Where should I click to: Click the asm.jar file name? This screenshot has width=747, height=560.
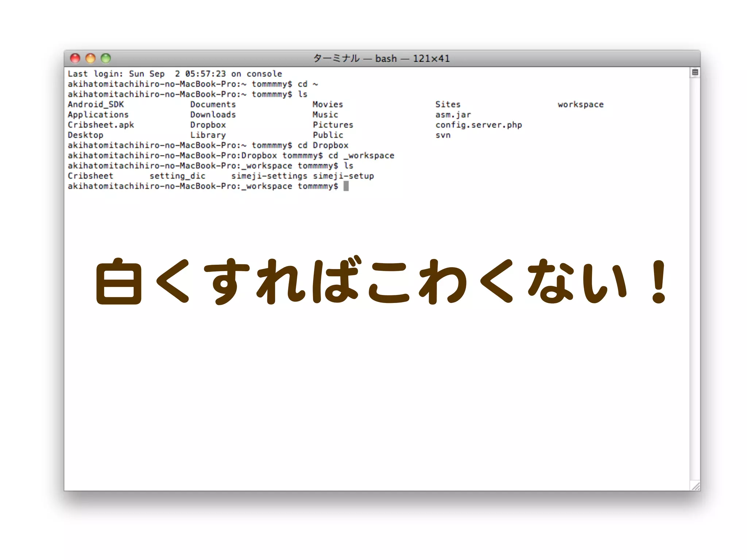453,115
